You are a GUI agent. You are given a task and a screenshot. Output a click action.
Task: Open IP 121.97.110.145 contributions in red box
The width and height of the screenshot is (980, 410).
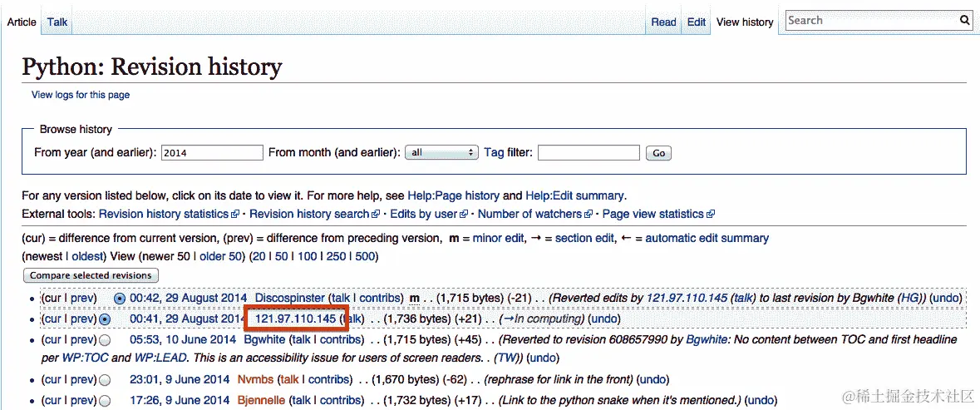pos(296,319)
